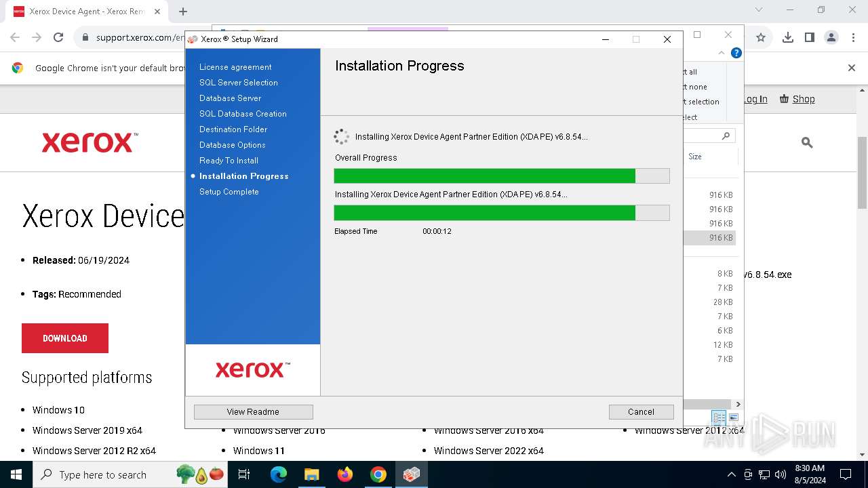Select the highlighted 916 KB file row
The image size is (868, 488).
click(x=709, y=238)
